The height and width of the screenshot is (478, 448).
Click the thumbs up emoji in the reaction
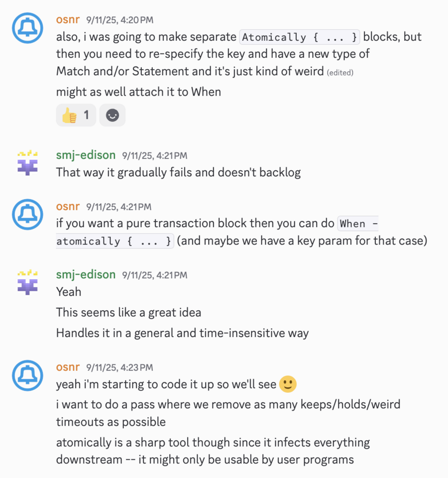click(x=69, y=116)
